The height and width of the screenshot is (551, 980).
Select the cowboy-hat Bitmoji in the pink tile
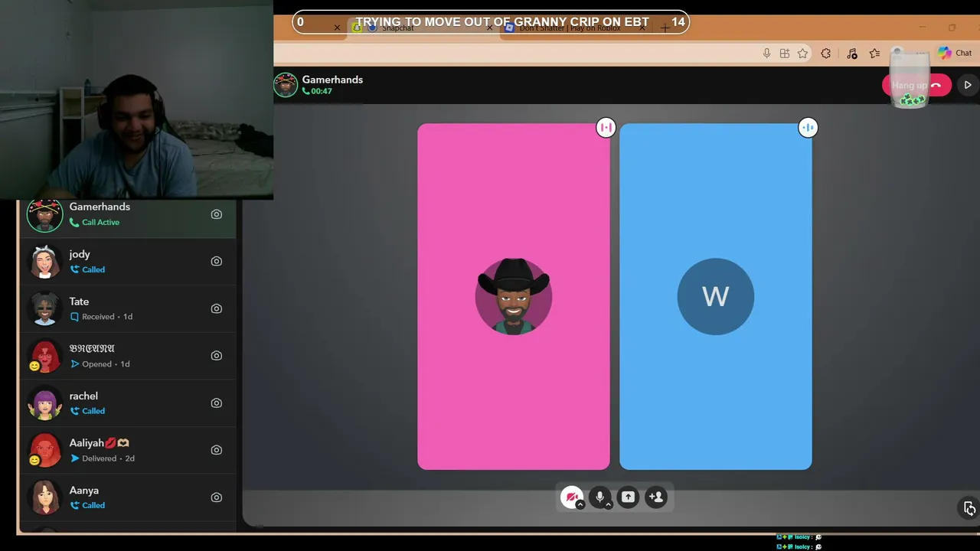pos(514,296)
